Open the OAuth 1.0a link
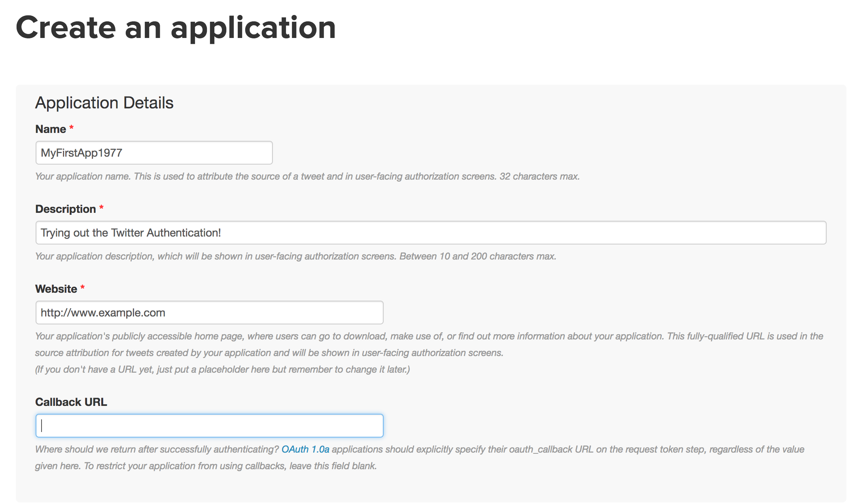 (x=305, y=449)
